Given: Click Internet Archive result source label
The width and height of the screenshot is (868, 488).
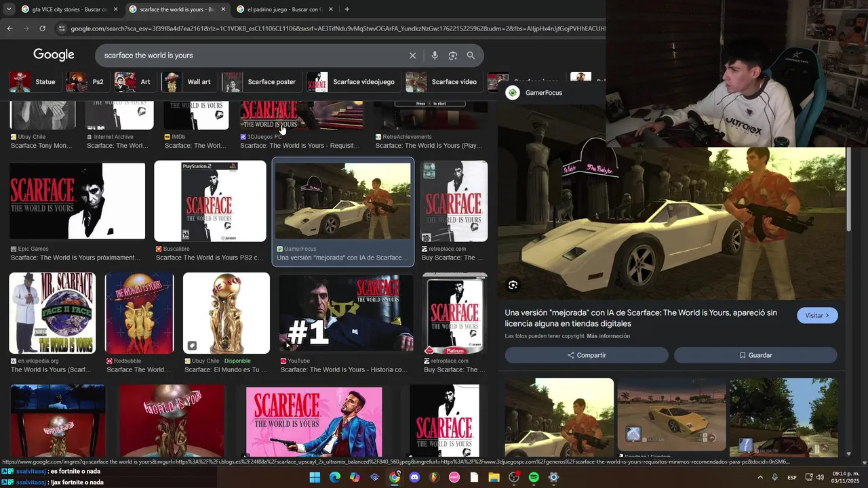Looking at the screenshot, I should click(113, 137).
